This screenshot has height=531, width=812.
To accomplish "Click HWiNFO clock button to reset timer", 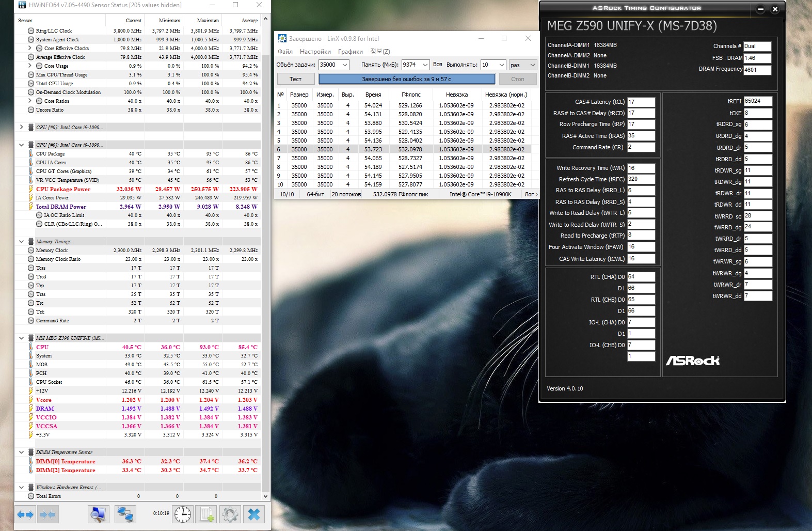I will (183, 514).
